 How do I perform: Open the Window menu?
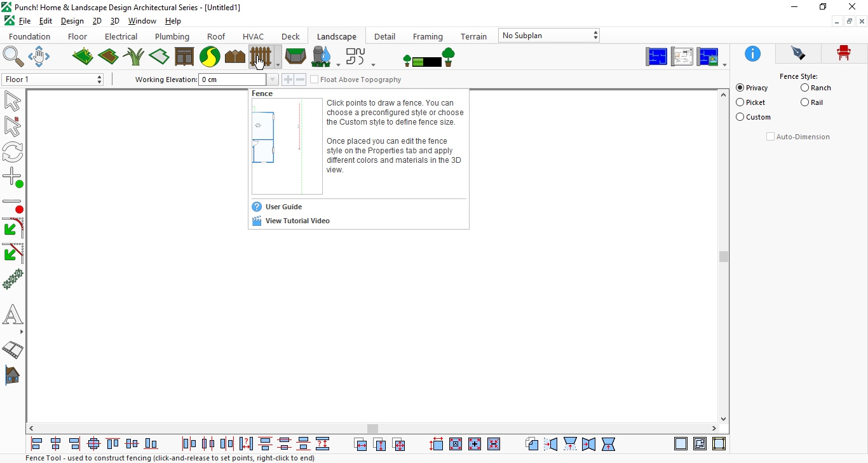click(x=142, y=21)
